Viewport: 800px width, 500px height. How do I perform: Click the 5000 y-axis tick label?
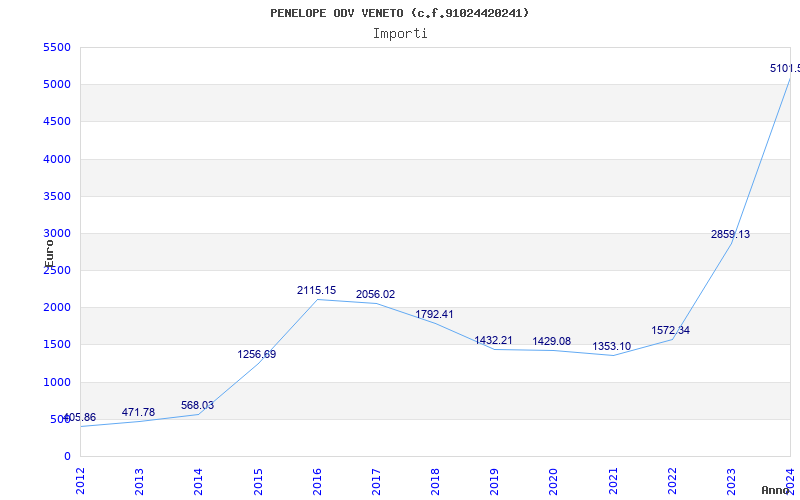pos(57,85)
